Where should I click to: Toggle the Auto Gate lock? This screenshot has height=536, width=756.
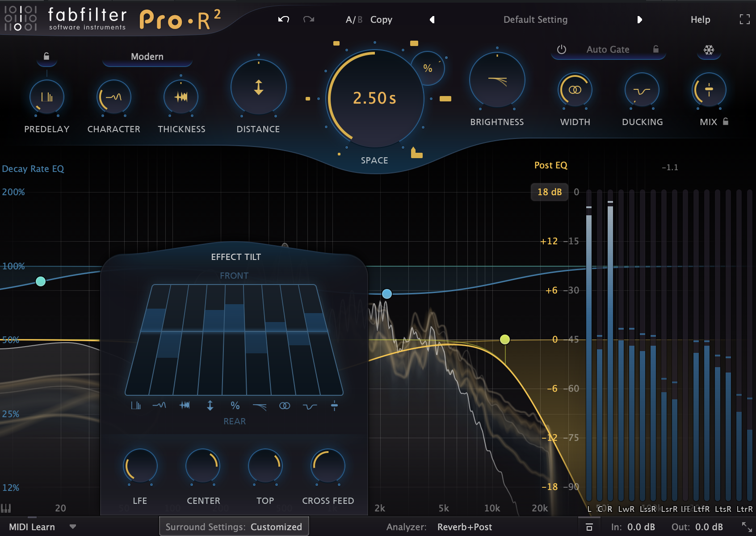coord(655,49)
